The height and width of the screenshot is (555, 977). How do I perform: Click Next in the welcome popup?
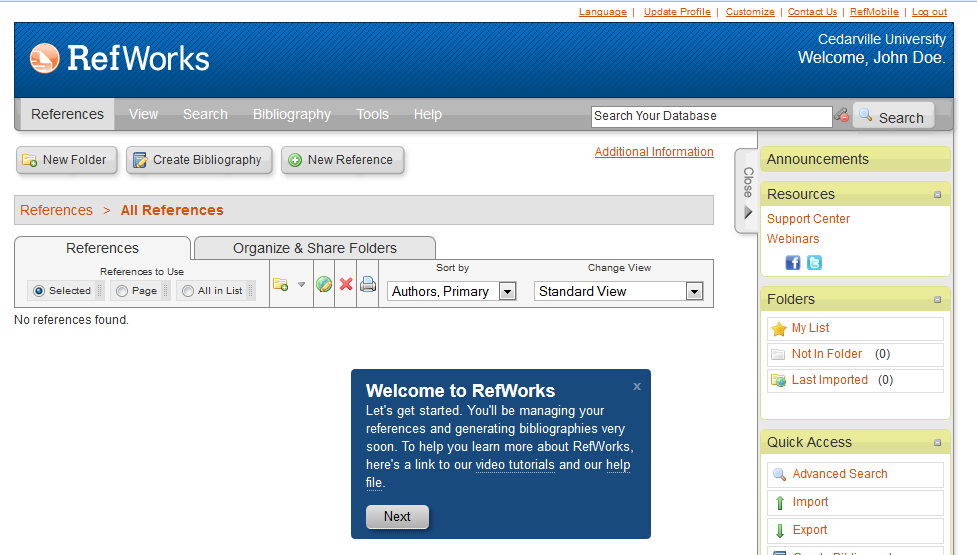coord(397,516)
